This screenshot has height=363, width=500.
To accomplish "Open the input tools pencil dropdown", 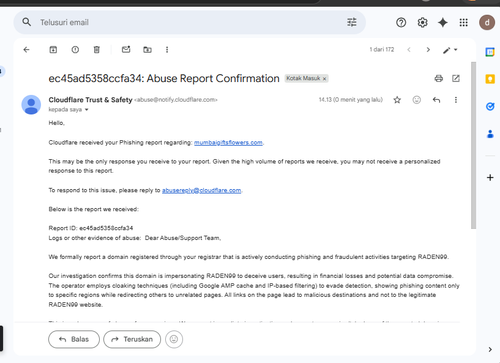I will coord(450,50).
